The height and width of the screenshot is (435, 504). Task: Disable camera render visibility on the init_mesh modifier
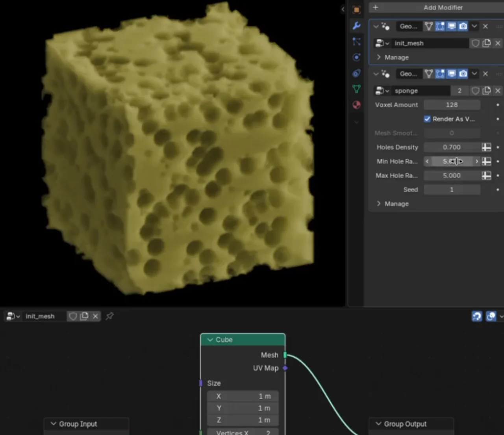(x=463, y=26)
